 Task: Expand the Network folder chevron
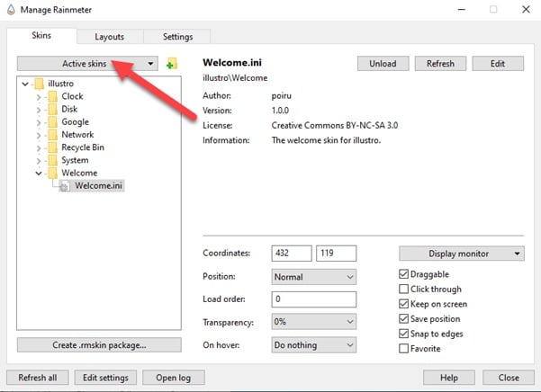[x=39, y=136]
